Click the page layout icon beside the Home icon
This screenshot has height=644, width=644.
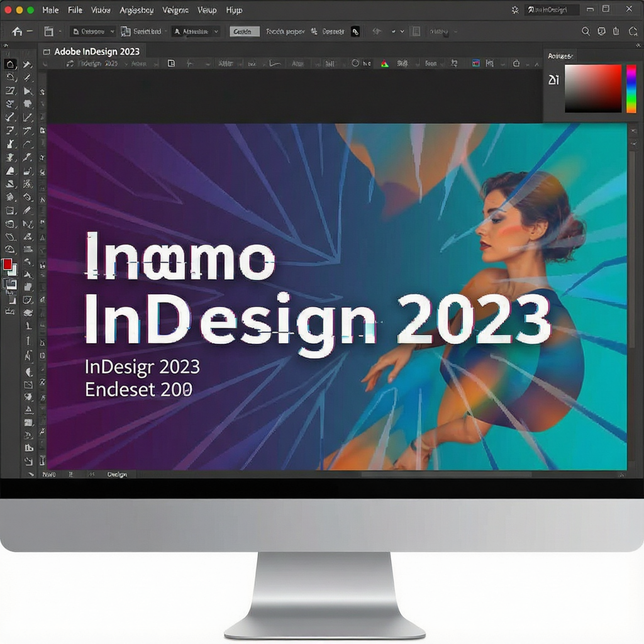click(x=49, y=31)
